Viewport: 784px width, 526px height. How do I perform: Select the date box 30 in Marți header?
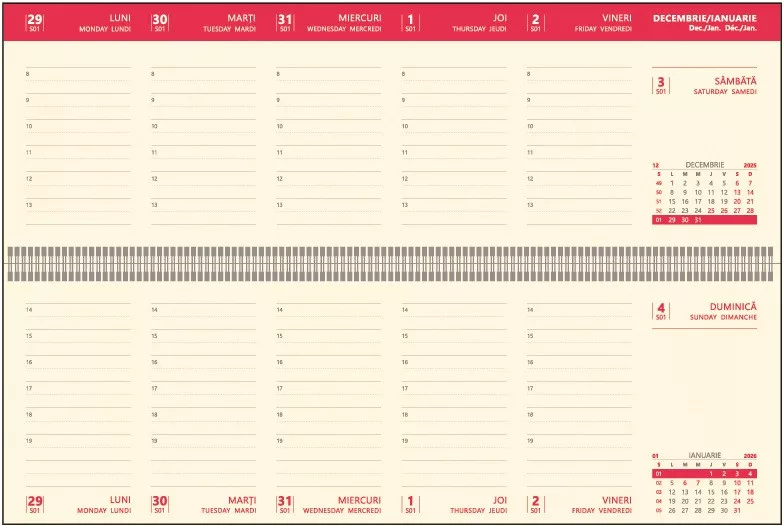click(160, 22)
